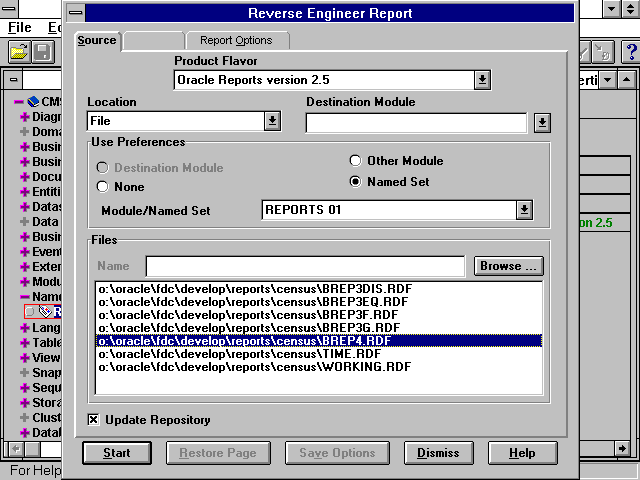640x480 pixels.
Task: Switch to the Report Options tab
Action: pos(237,41)
